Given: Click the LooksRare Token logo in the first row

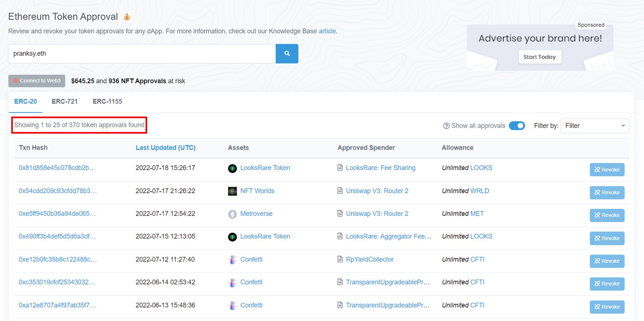Looking at the screenshot, I should point(233,168).
